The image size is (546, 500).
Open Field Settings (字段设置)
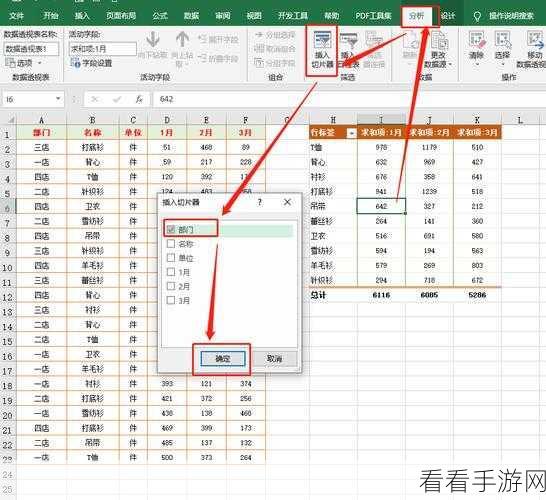[x=92, y=63]
